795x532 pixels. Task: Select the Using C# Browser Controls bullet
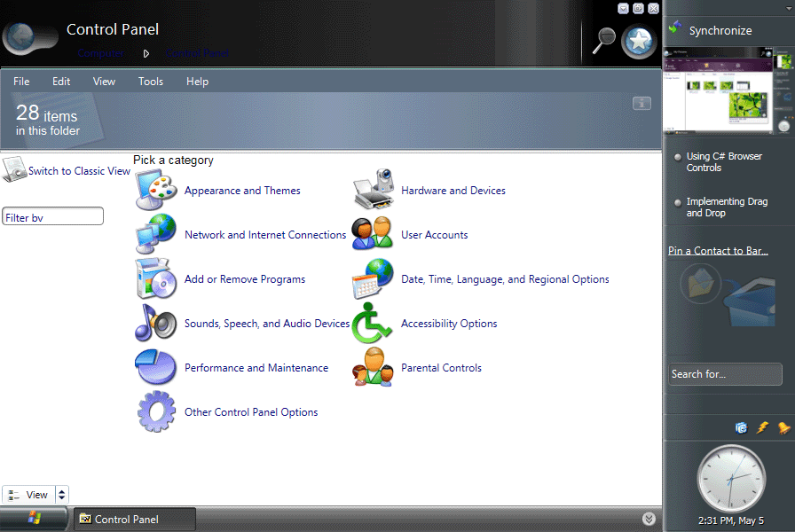pos(677,157)
